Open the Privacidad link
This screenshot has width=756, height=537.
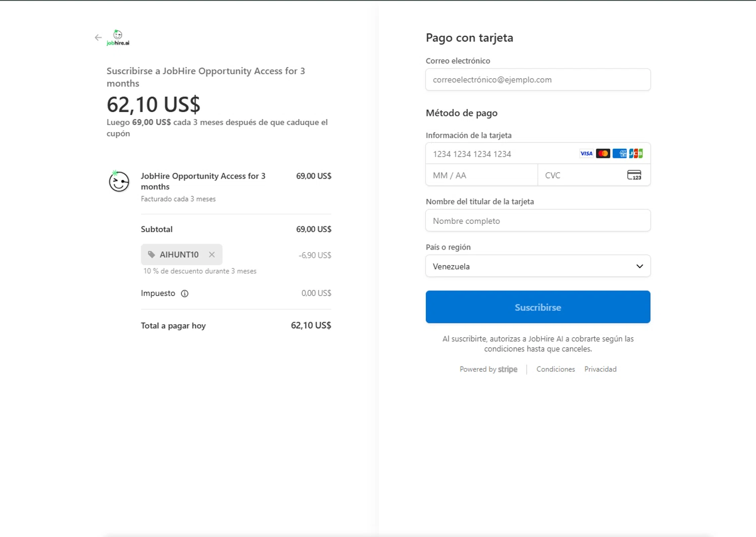[x=600, y=370]
